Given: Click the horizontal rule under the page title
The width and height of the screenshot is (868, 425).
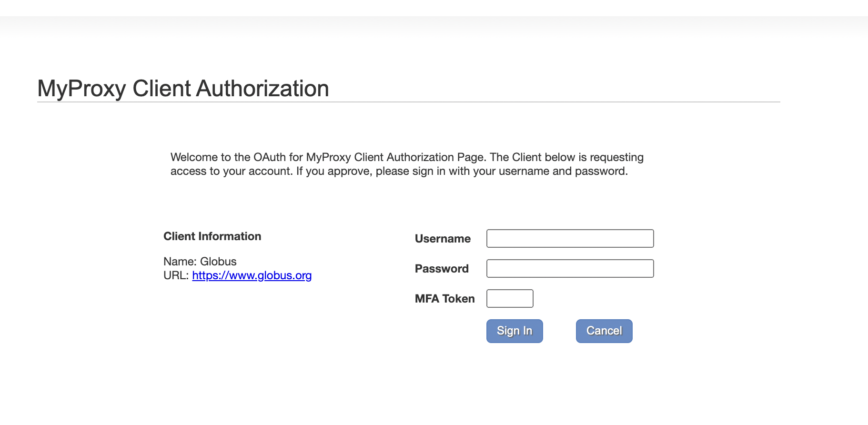Looking at the screenshot, I should click(409, 102).
